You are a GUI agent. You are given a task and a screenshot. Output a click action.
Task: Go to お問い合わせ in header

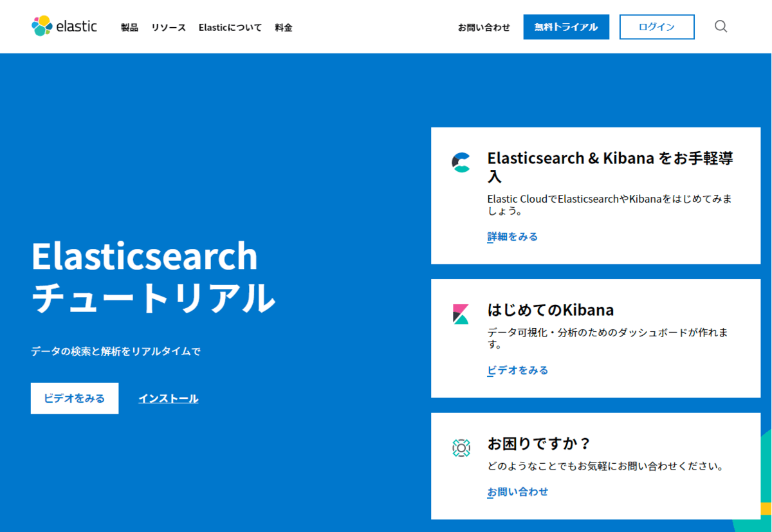(x=484, y=28)
